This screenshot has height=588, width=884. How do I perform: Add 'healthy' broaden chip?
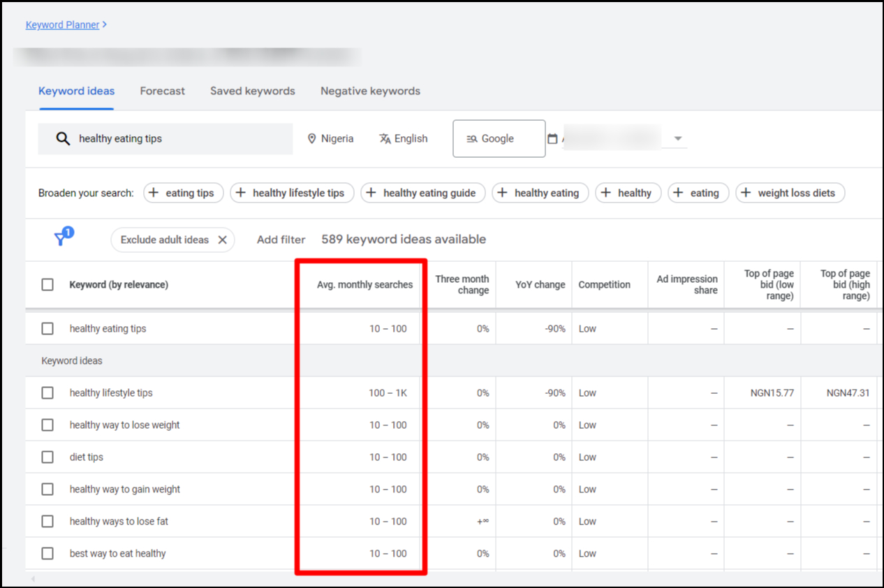point(628,193)
